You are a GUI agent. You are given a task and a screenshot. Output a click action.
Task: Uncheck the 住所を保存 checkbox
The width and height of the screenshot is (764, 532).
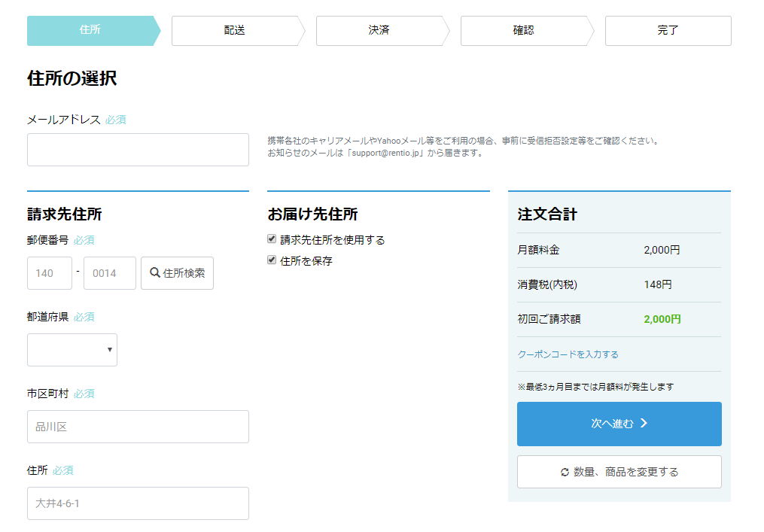point(272,260)
